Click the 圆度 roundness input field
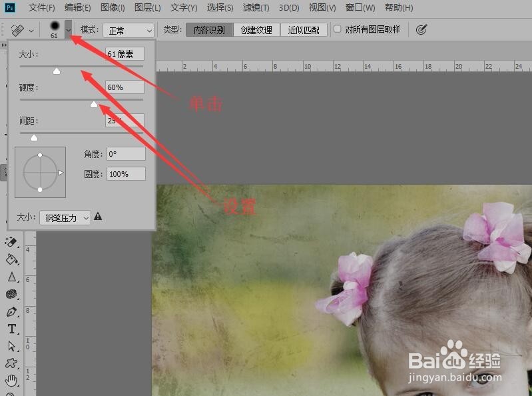The width and height of the screenshot is (532, 396). coord(126,173)
